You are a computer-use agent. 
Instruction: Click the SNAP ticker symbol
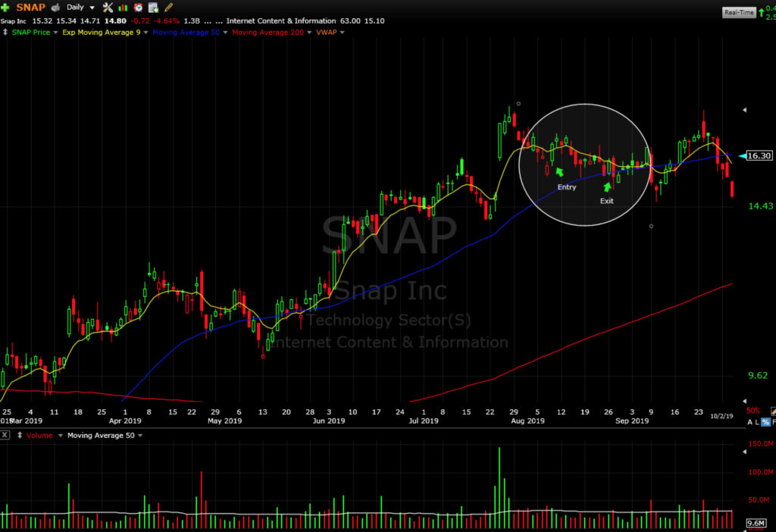30,8
